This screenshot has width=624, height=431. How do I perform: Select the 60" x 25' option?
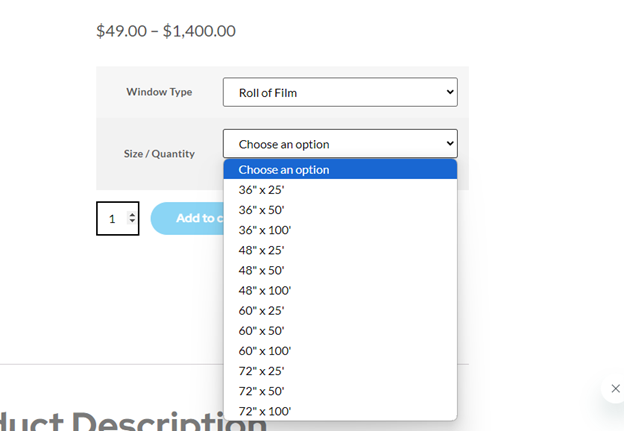(340, 311)
